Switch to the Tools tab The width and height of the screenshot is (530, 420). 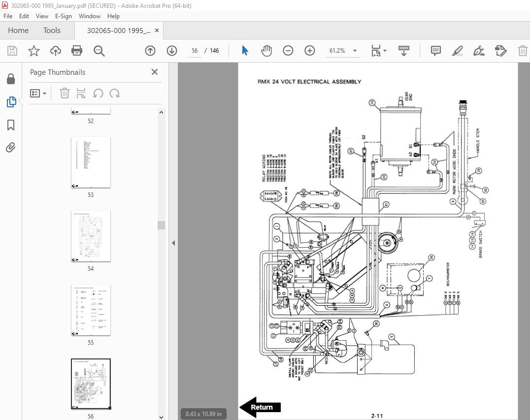click(52, 31)
